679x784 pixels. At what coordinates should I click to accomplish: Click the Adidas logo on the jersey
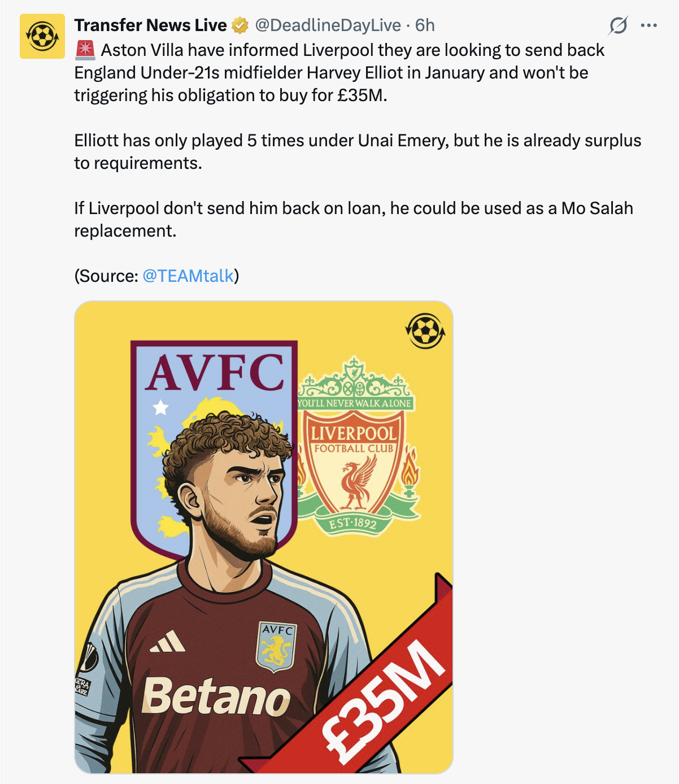(x=168, y=642)
